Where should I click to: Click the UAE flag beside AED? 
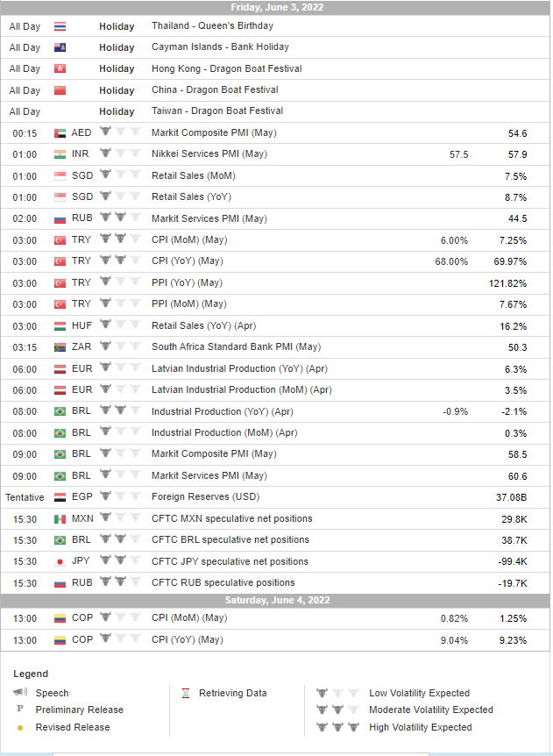pyautogui.click(x=60, y=133)
